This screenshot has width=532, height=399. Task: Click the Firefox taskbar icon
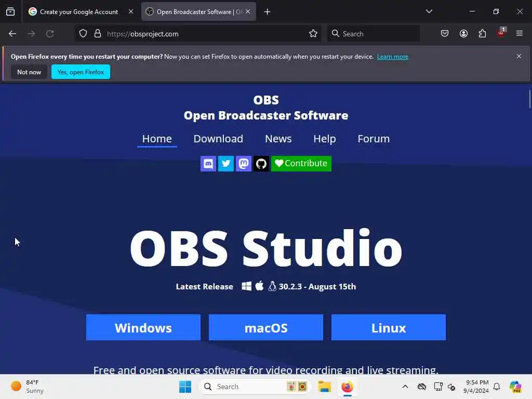point(348,387)
